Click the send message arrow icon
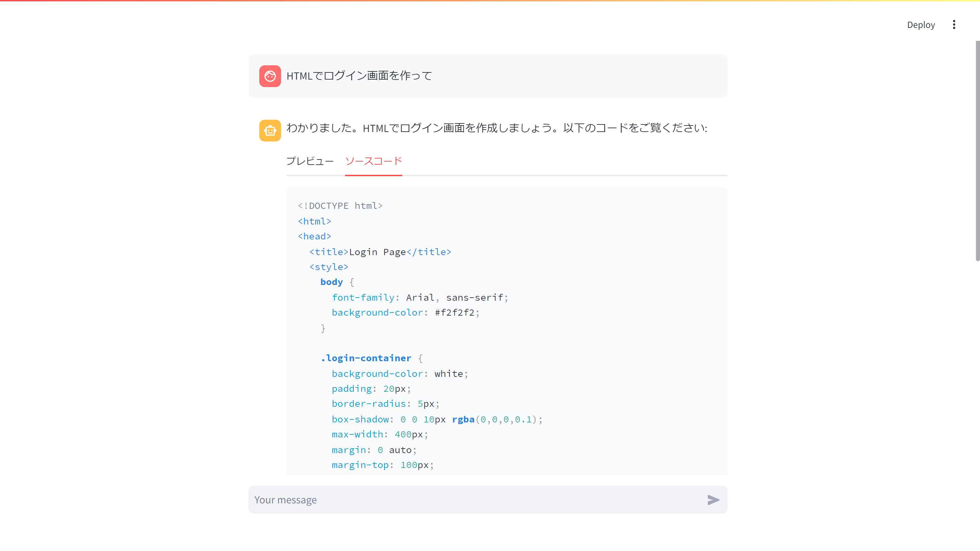The width and height of the screenshot is (980, 551). point(713,500)
